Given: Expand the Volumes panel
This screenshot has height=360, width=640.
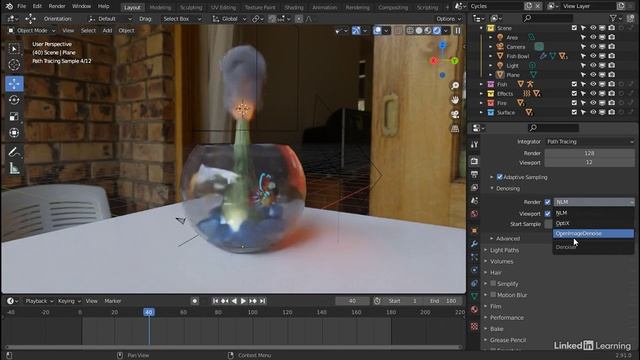Looking at the screenshot, I should (x=502, y=261).
